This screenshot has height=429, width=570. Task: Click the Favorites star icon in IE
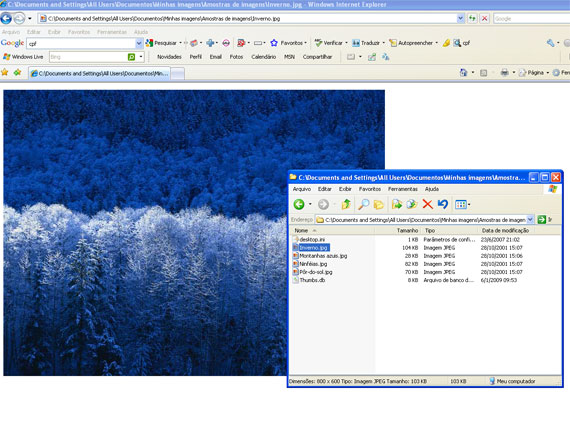(4, 72)
